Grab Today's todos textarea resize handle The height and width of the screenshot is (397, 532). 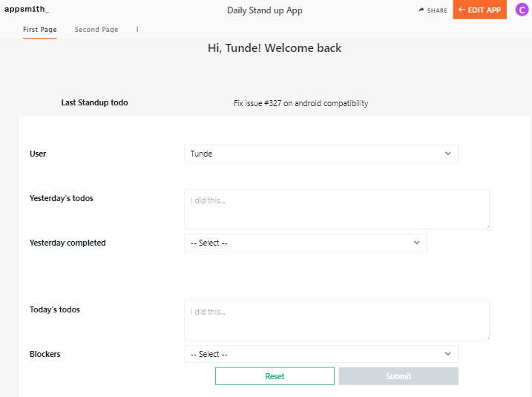[486, 337]
